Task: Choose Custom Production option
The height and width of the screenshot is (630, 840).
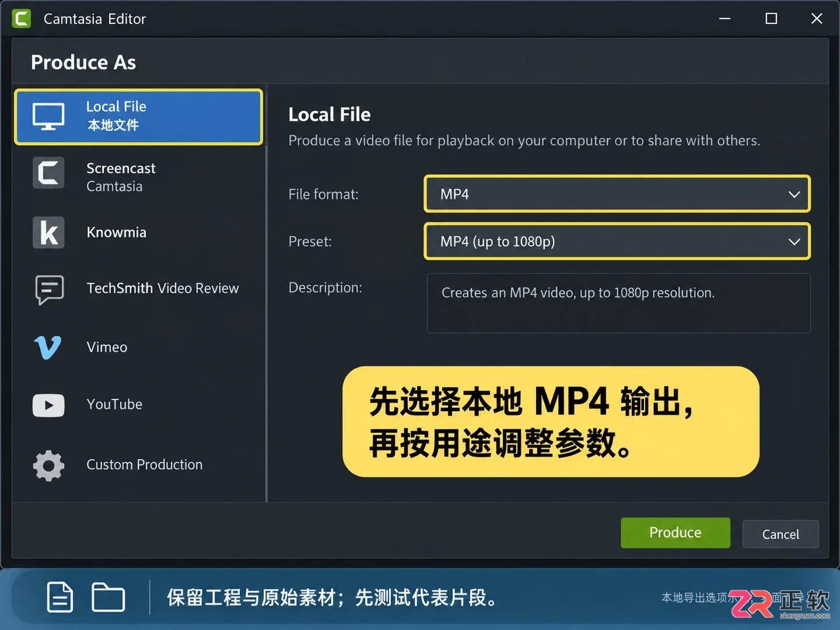Action: pos(139,465)
